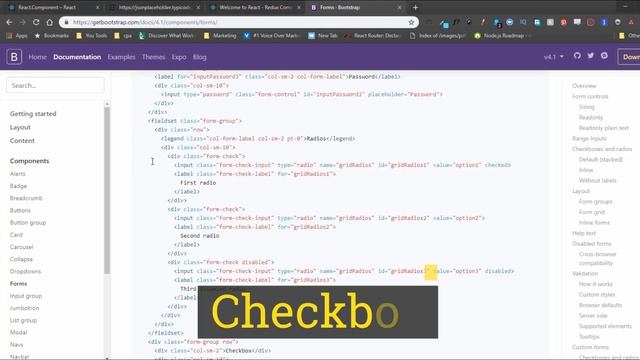Image resolution: width=640 pixels, height=360 pixels.
Task: Open Blog in Bootstrap navbar
Action: [200, 57]
